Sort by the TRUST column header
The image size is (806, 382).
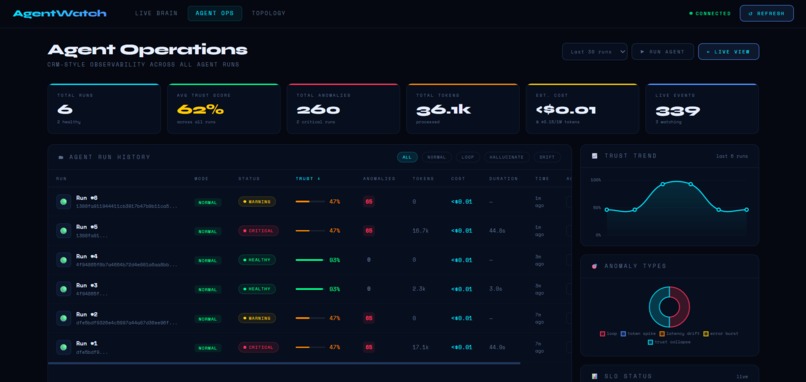tap(308, 179)
